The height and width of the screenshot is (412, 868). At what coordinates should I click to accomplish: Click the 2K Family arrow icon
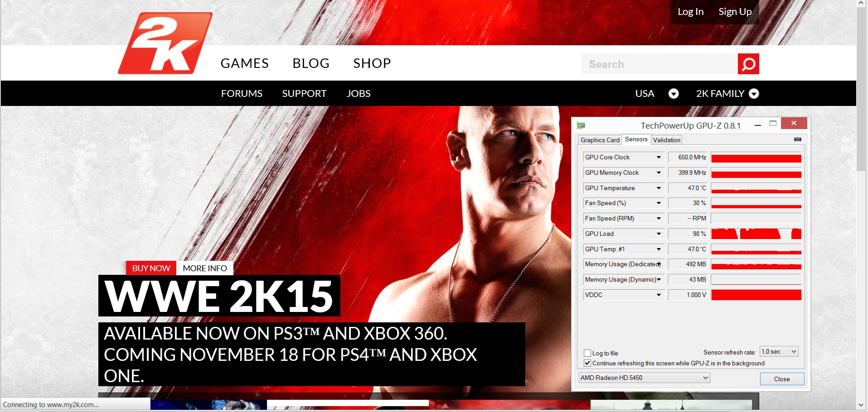[754, 94]
